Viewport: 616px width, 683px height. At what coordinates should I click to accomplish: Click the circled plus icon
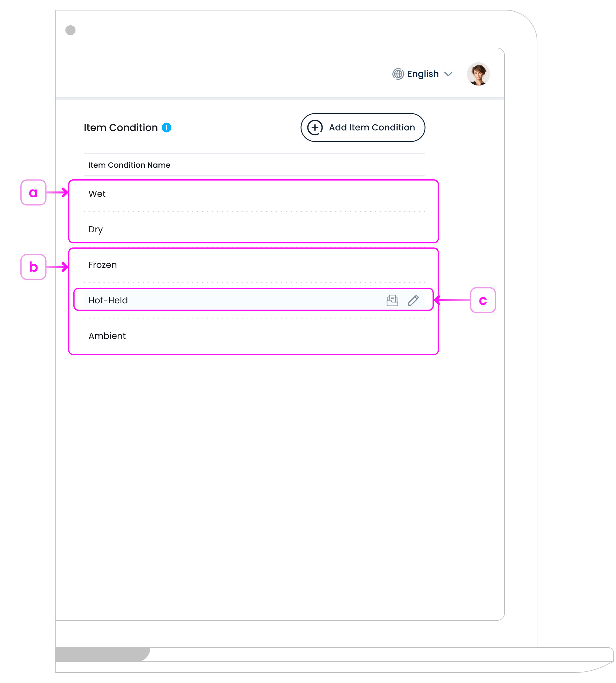[315, 128]
